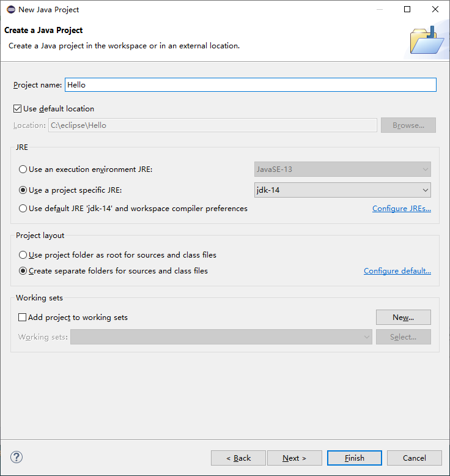Minimize the New Java Project dialog
This screenshot has height=476, width=450.
point(380,9)
